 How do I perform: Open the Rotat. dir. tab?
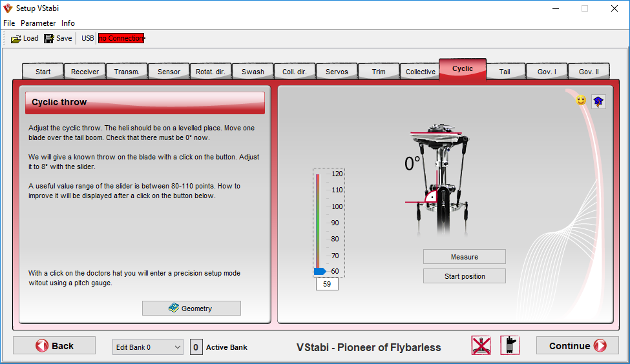(x=211, y=72)
